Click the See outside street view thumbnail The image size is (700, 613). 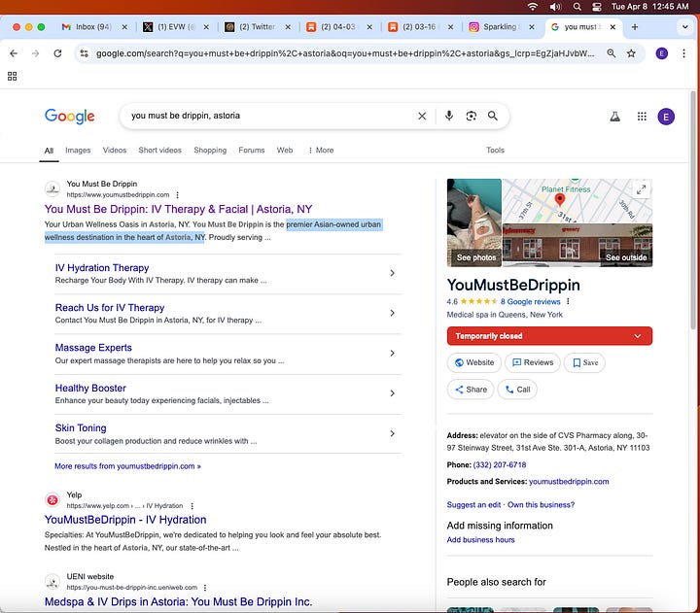click(577, 246)
